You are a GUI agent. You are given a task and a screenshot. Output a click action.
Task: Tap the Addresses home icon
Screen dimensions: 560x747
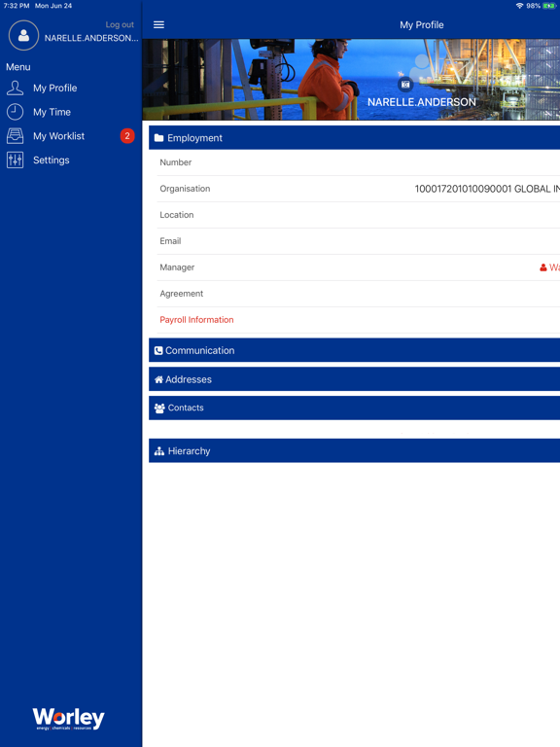pyautogui.click(x=158, y=379)
